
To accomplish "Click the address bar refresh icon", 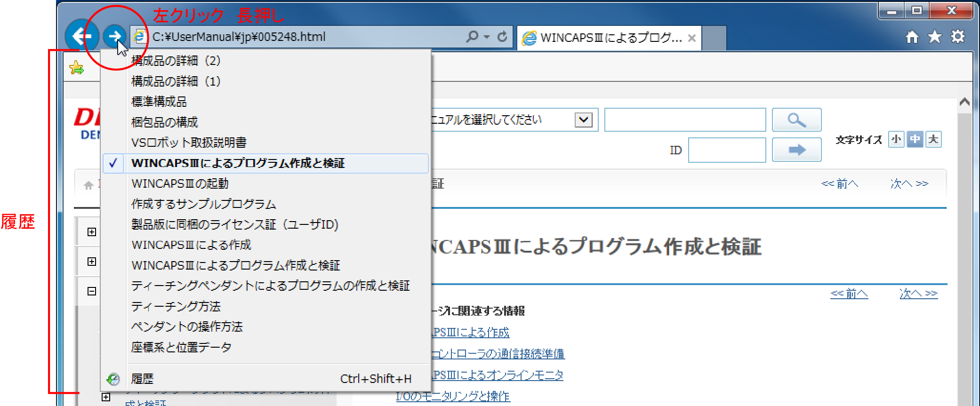I will click(x=502, y=37).
